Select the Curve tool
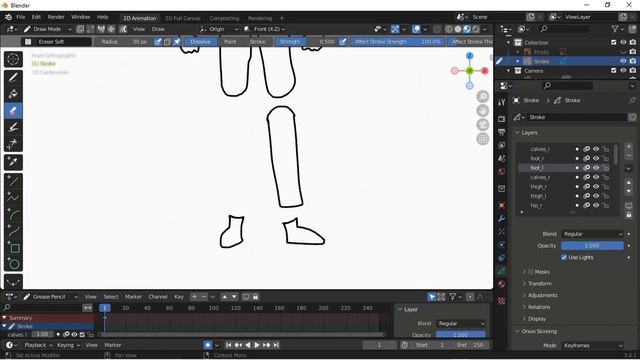This screenshot has height=360, width=640. tap(13, 231)
